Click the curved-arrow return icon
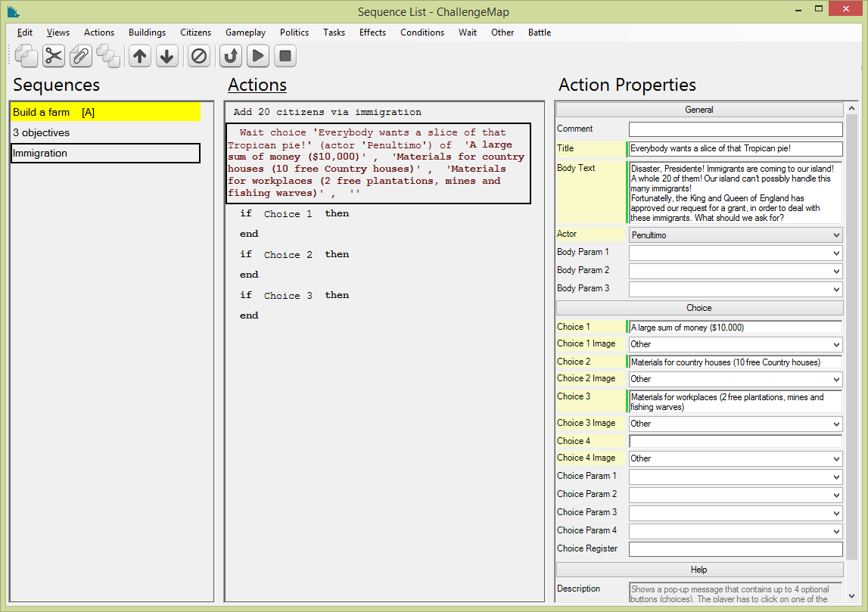This screenshot has width=868, height=612. pyautogui.click(x=231, y=56)
